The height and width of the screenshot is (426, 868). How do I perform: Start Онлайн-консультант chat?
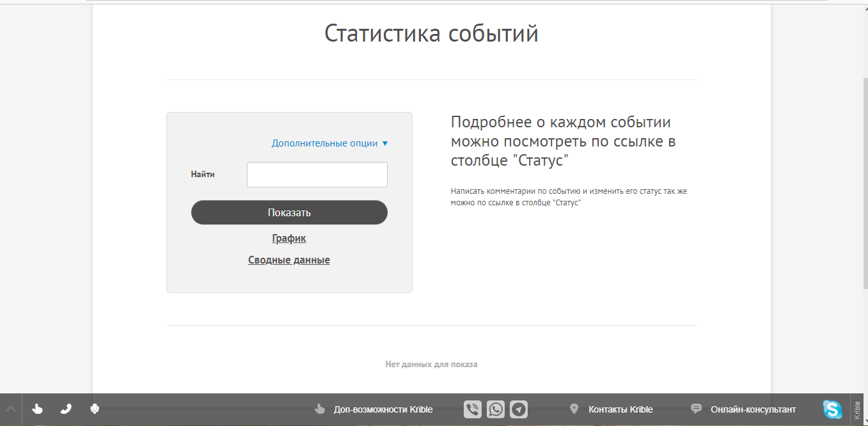coord(753,409)
